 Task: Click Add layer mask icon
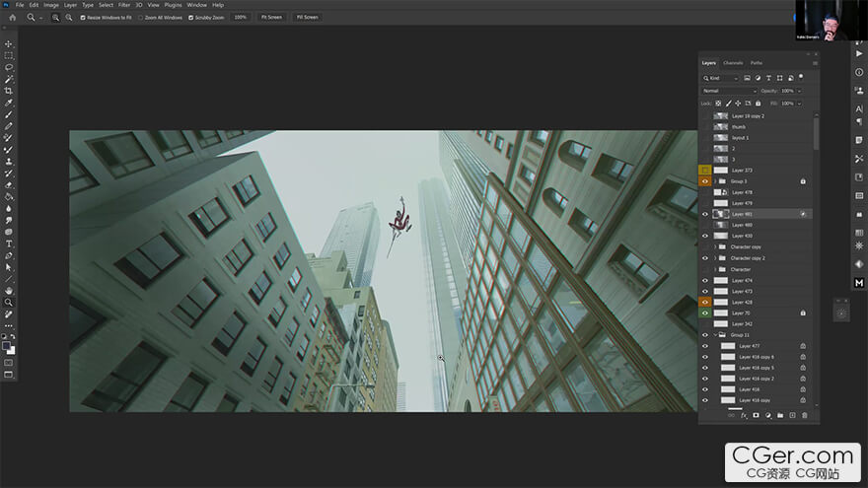click(756, 415)
